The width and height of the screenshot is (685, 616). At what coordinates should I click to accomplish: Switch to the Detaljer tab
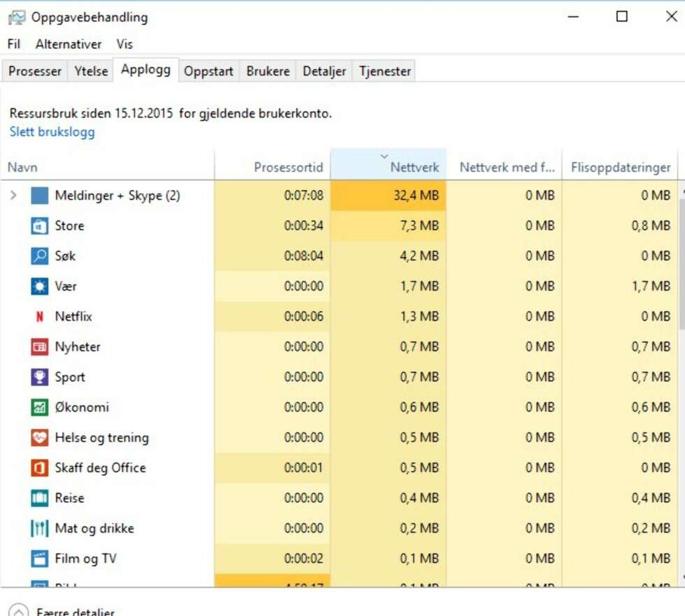[324, 71]
